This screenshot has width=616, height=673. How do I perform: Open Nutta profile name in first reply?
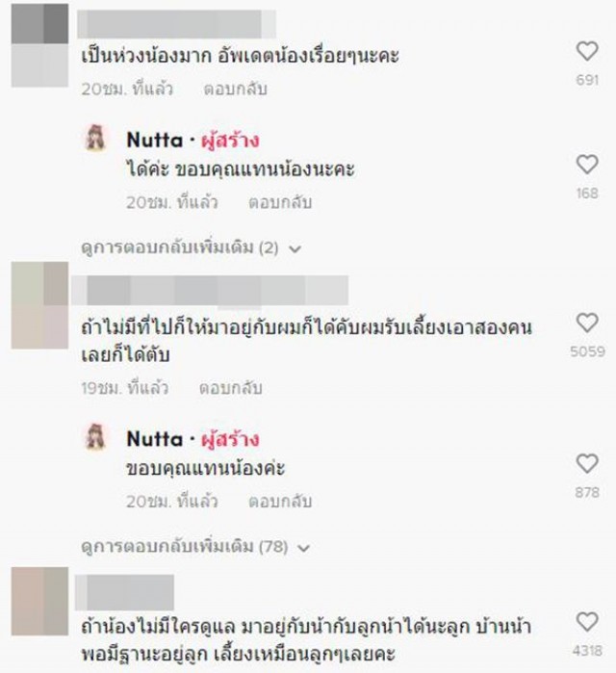(x=154, y=141)
